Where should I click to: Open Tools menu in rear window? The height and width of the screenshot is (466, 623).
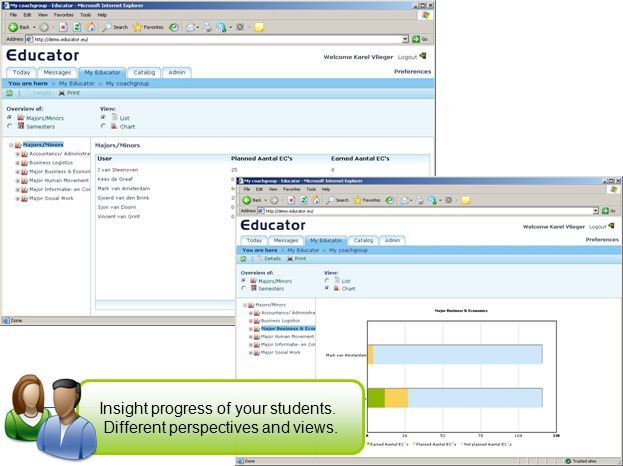(x=85, y=15)
